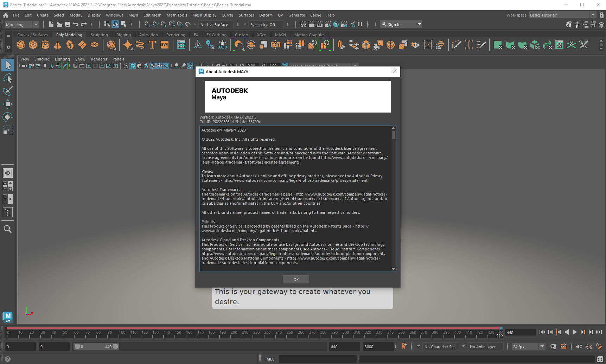Open the Symmetry Off dropdown
Image resolution: width=606 pixels, height=364 pixels.
(266, 24)
